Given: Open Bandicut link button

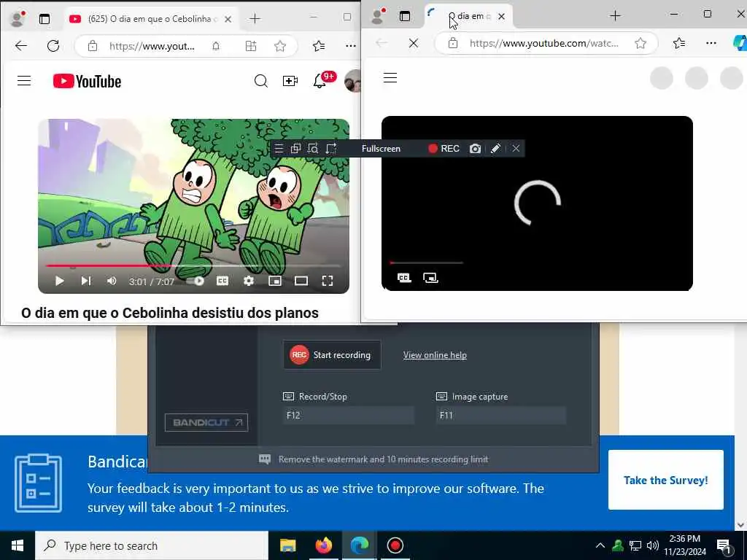Looking at the screenshot, I should pyautogui.click(x=206, y=422).
